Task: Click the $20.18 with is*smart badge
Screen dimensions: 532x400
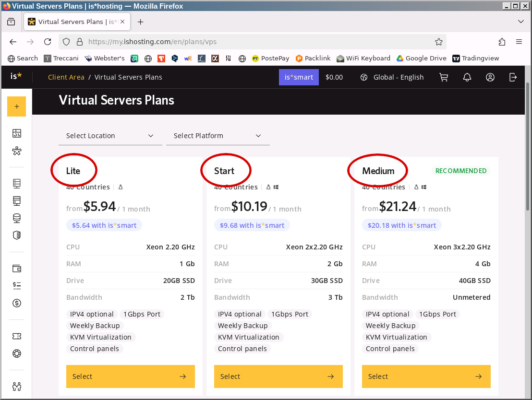Action: coord(402,225)
